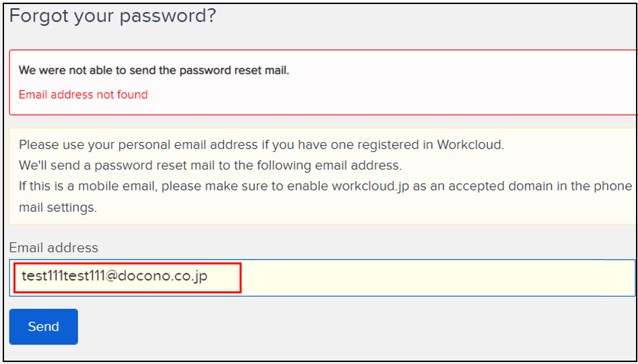Click the typed email test111test111@docono.co.jp
The width and height of the screenshot is (638, 364).
click(x=114, y=277)
